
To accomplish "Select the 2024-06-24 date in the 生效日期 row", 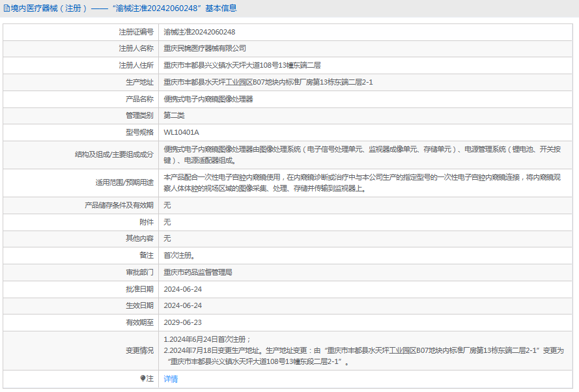I will pos(183,305).
